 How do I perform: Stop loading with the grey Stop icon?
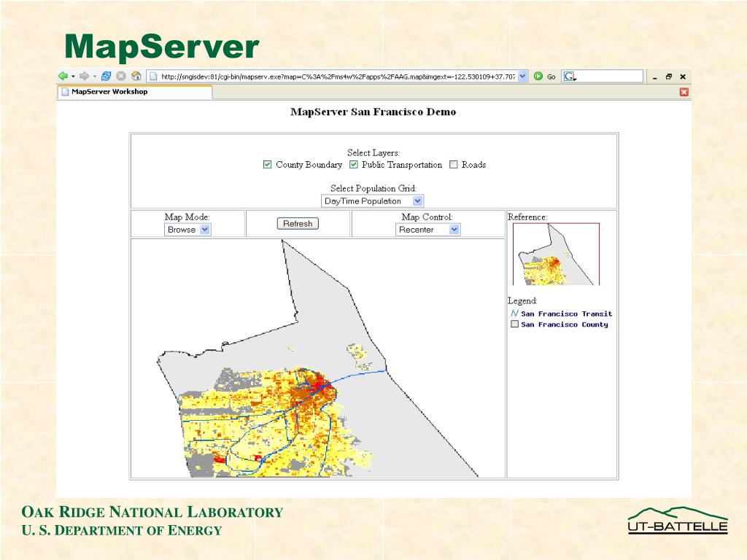(121, 76)
